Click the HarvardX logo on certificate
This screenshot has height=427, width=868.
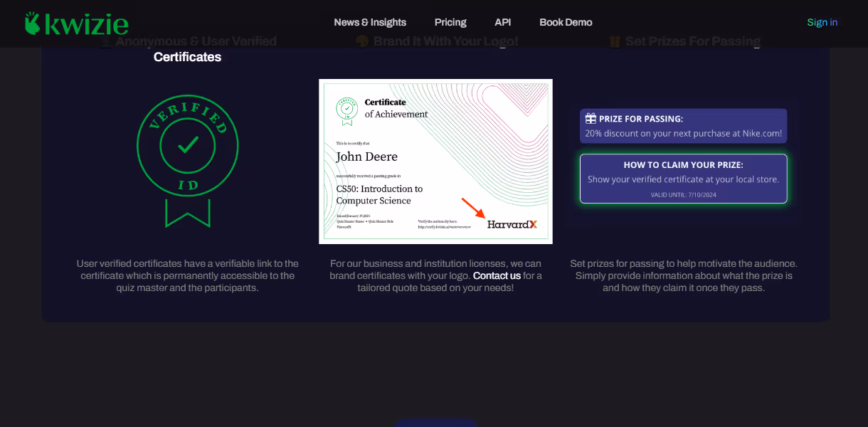pos(512,224)
